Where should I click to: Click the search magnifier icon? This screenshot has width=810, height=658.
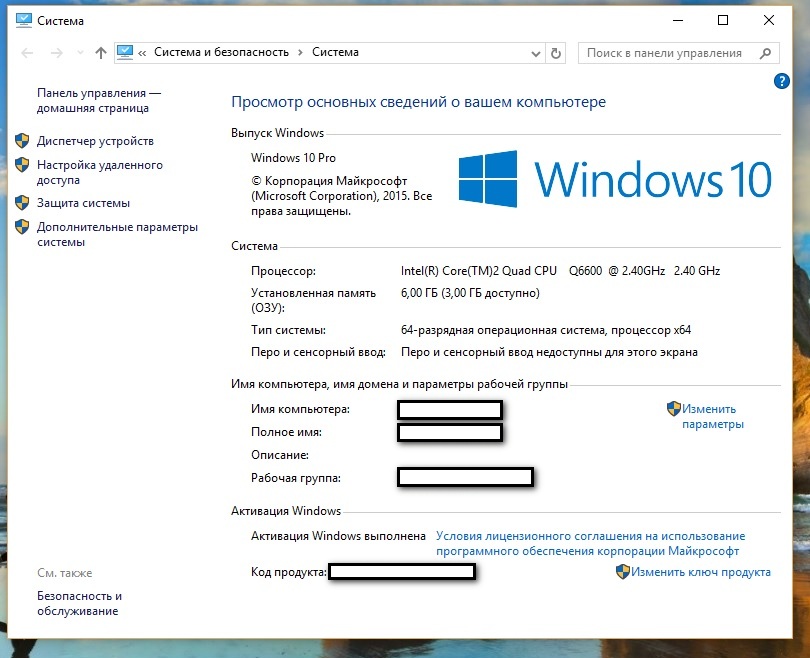pos(765,53)
